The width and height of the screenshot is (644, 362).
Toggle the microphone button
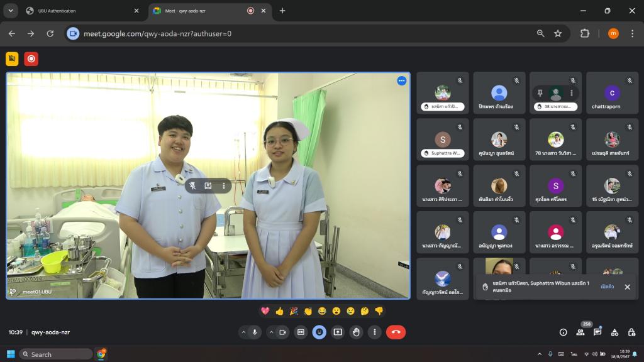(x=255, y=332)
